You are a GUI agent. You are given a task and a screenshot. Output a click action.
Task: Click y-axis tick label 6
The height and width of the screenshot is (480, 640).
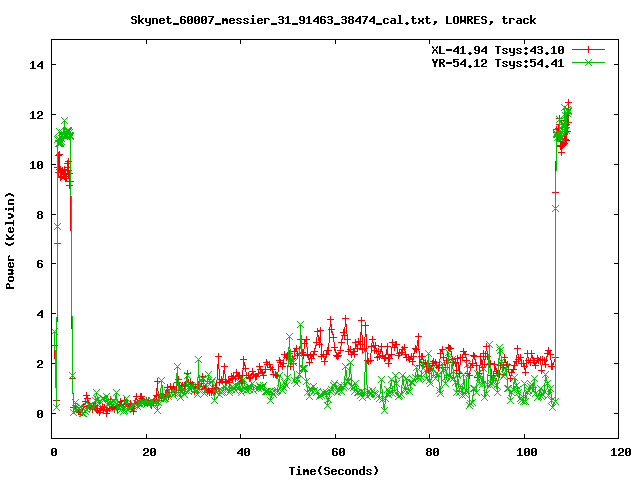tap(40, 264)
